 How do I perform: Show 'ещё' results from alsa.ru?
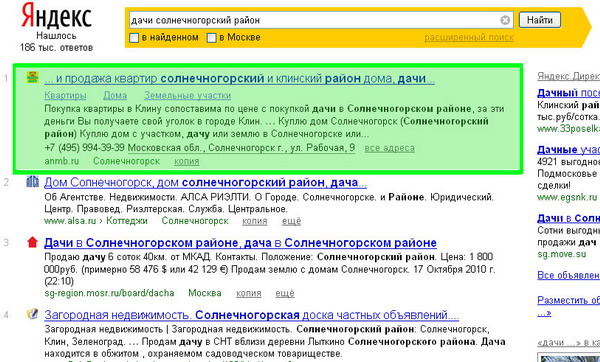click(x=292, y=221)
